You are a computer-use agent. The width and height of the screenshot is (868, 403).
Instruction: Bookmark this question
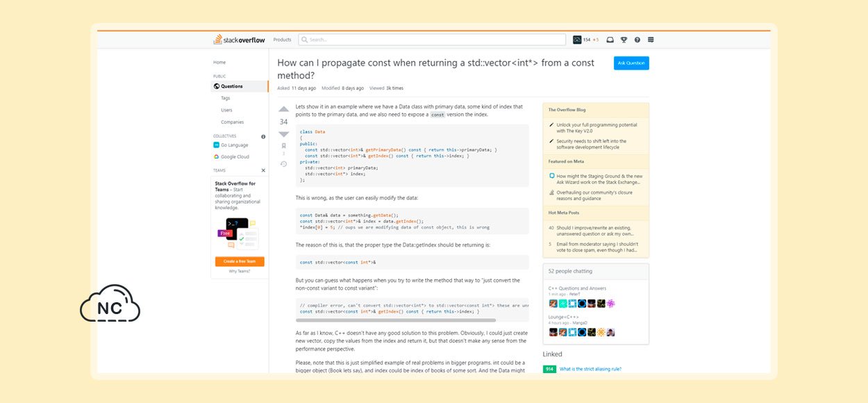(x=283, y=146)
